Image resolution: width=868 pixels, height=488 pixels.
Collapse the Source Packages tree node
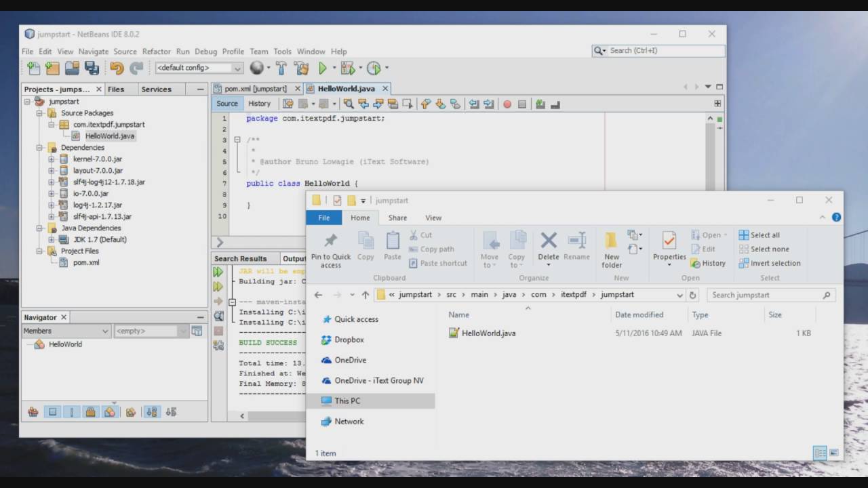click(x=40, y=113)
